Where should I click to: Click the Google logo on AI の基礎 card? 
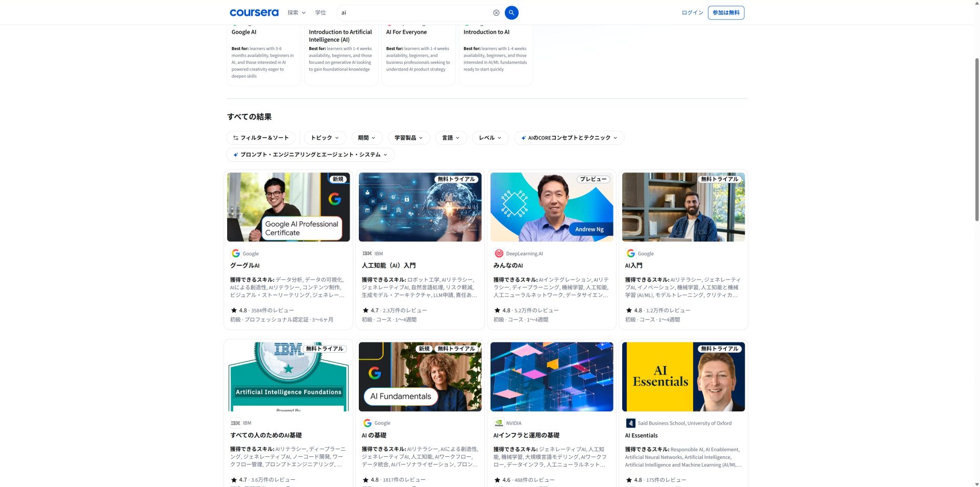coord(367,423)
